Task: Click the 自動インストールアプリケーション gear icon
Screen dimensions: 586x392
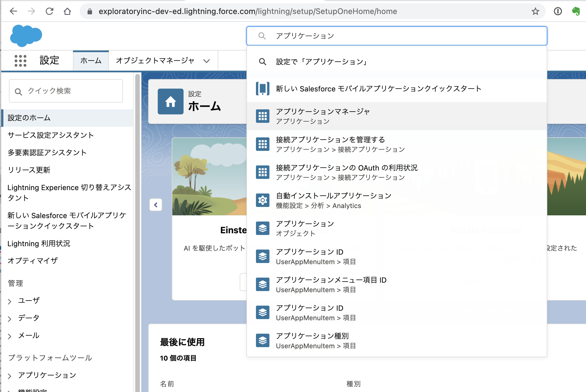Action: tap(263, 200)
